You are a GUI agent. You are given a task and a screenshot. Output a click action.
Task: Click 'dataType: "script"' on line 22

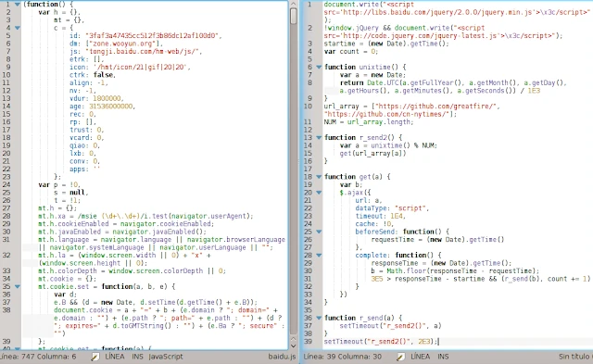coord(392,208)
